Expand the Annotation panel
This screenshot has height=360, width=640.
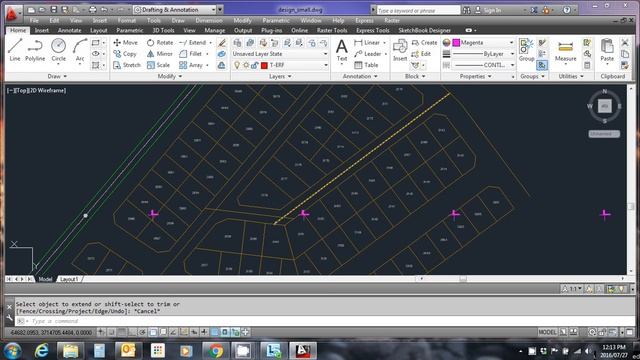(x=360, y=76)
